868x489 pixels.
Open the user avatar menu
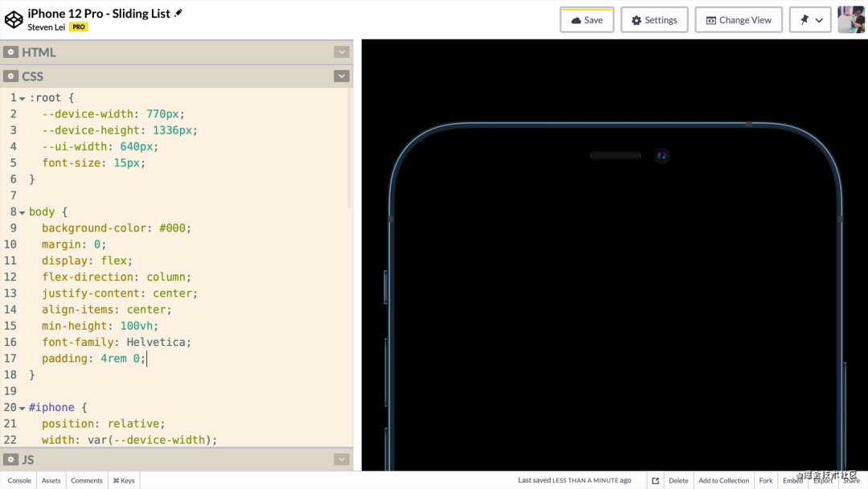851,19
